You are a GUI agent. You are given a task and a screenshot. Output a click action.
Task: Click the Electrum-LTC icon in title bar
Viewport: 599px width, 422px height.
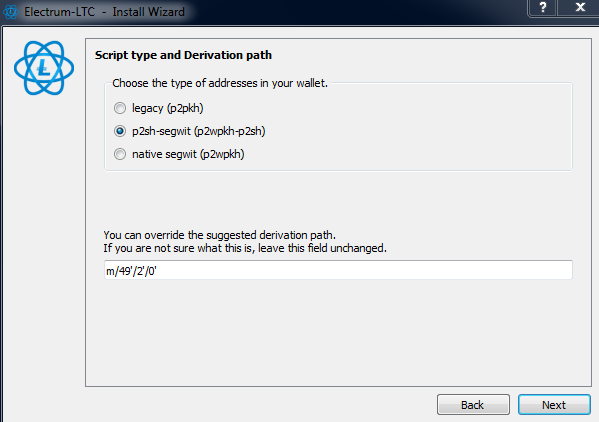pos(10,12)
